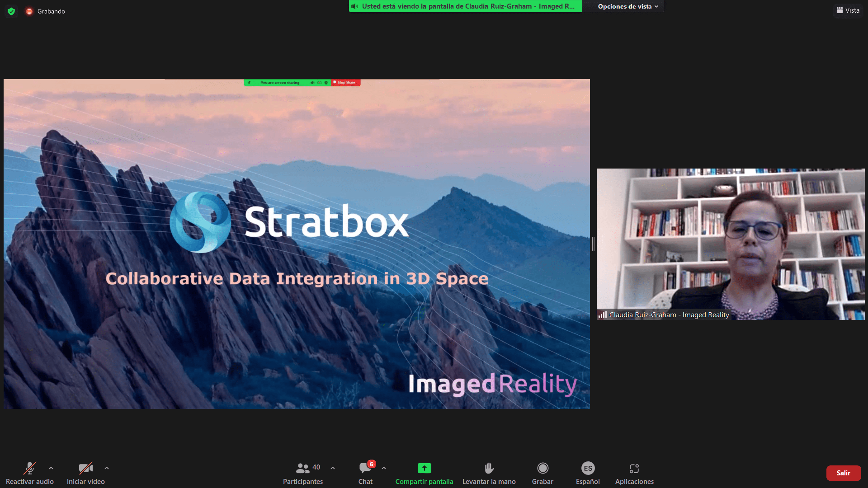
Task: Click the red Salir leave button
Action: [x=843, y=473]
